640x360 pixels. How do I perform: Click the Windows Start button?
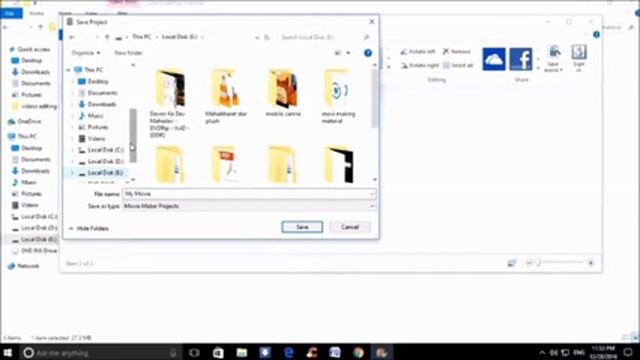click(7, 352)
